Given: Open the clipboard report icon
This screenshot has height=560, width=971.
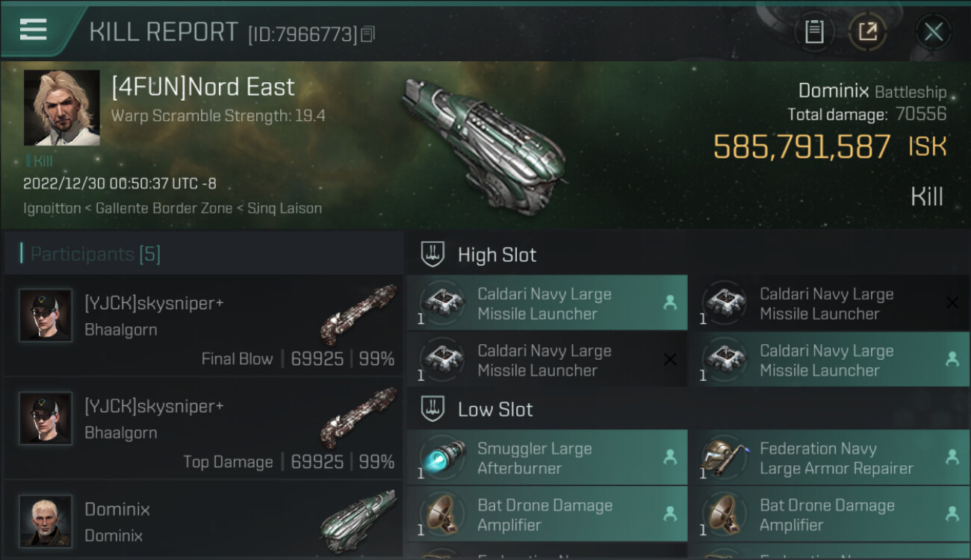Looking at the screenshot, I should tap(814, 32).
